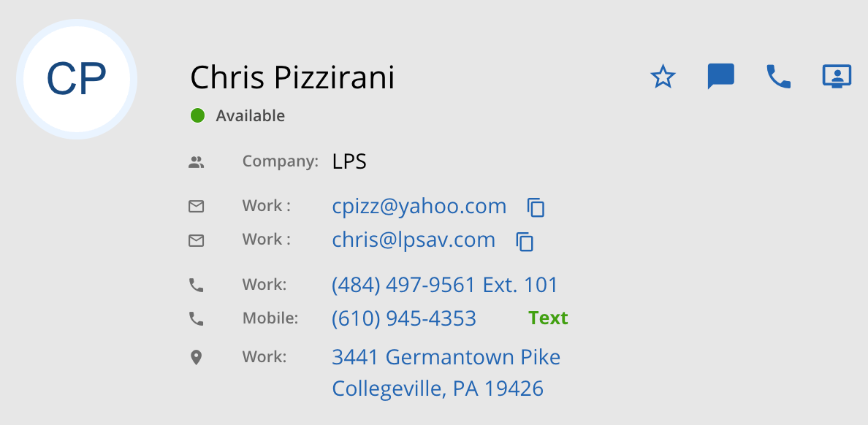
Task: Dial work number (484) 497-9561 Ext. 101
Action: pos(444,285)
